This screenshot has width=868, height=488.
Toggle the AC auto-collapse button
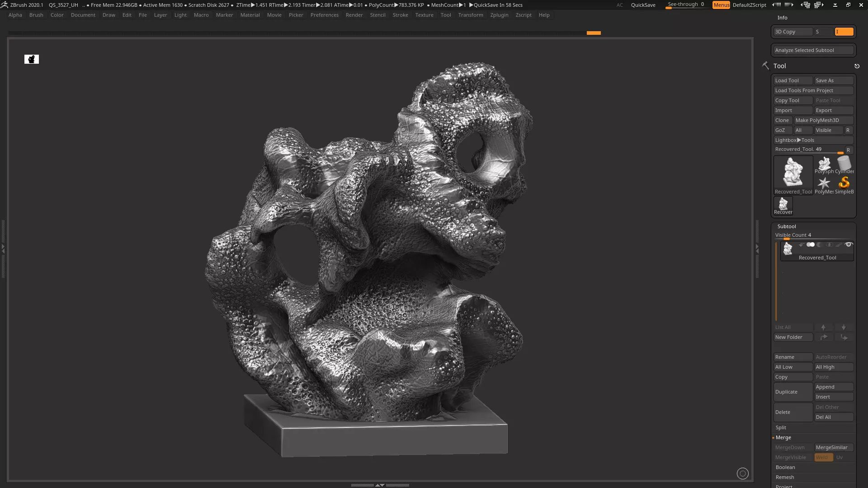point(620,5)
